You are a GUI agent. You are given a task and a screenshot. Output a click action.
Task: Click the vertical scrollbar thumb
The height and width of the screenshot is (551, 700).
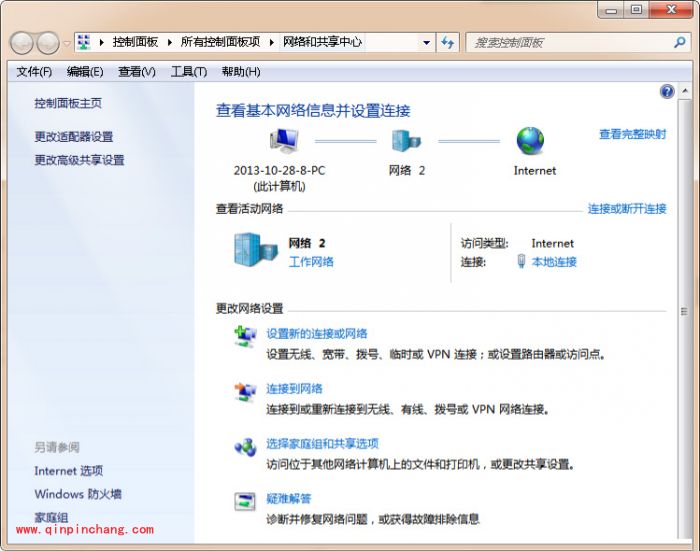684,311
